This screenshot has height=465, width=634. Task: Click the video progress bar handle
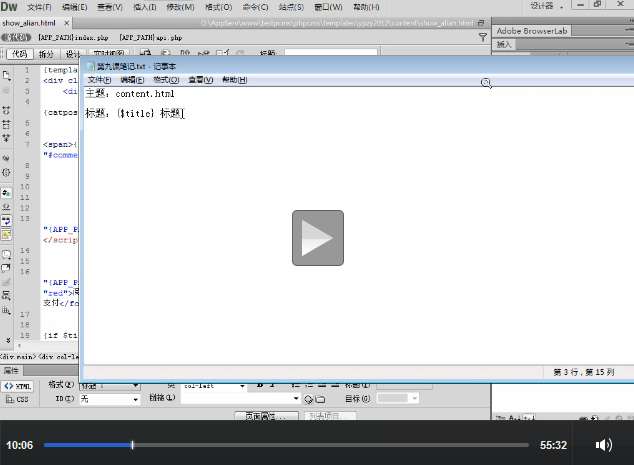point(132,445)
